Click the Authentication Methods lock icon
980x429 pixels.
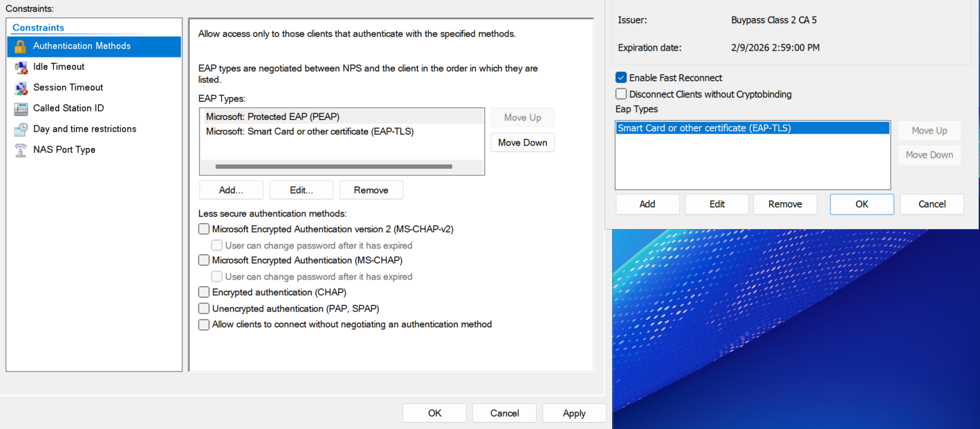21,46
